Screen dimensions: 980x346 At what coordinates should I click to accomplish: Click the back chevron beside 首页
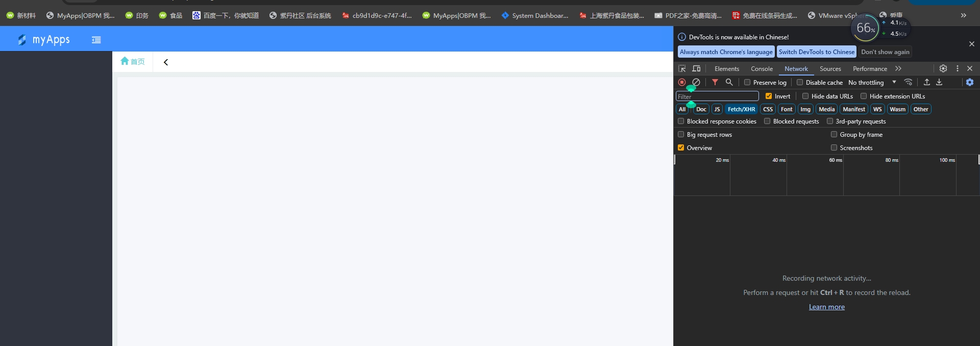click(166, 62)
